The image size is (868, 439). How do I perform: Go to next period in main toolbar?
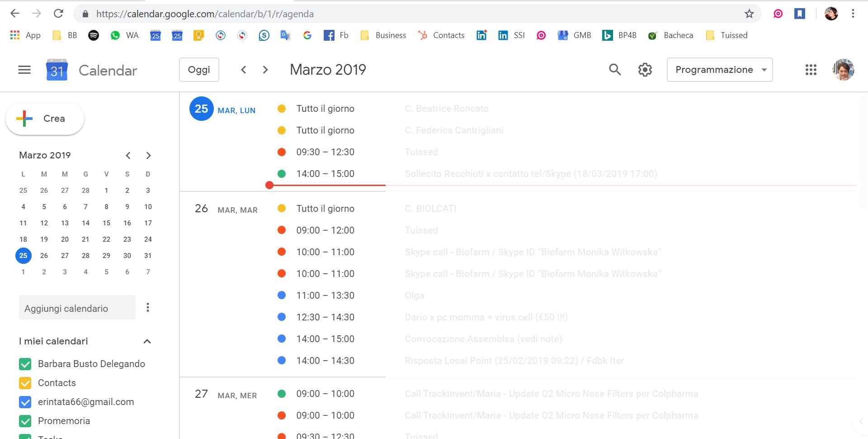[x=265, y=70]
